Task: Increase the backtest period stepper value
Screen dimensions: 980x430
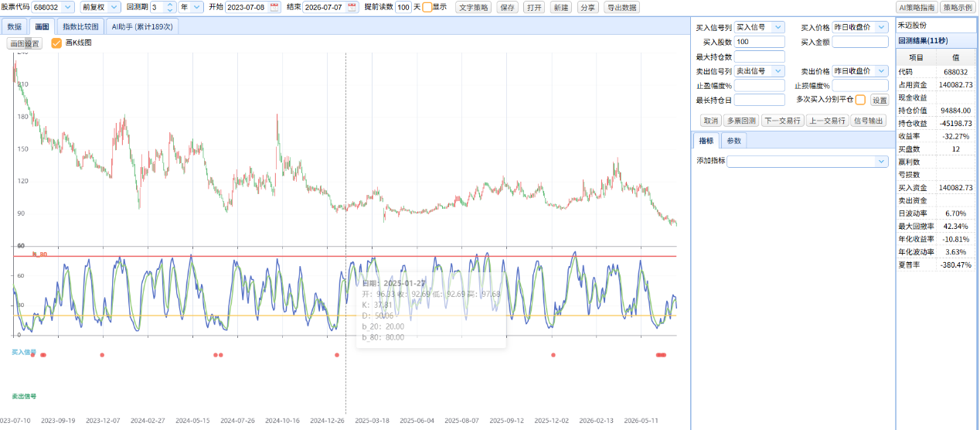Action: [x=170, y=4]
